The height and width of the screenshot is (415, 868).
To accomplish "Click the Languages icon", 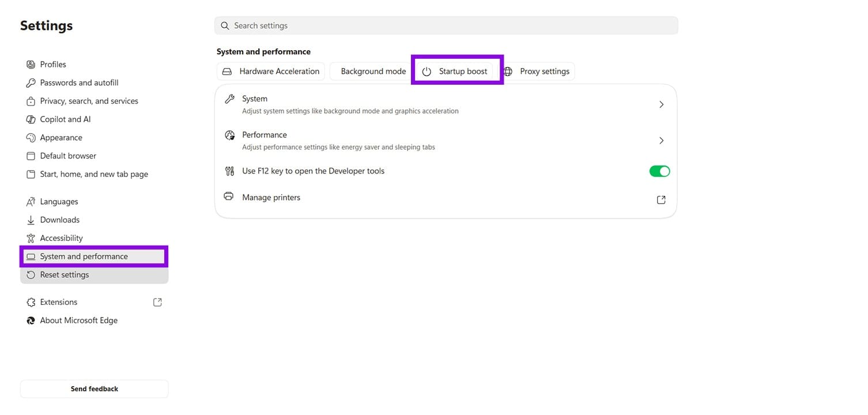I will (x=31, y=202).
